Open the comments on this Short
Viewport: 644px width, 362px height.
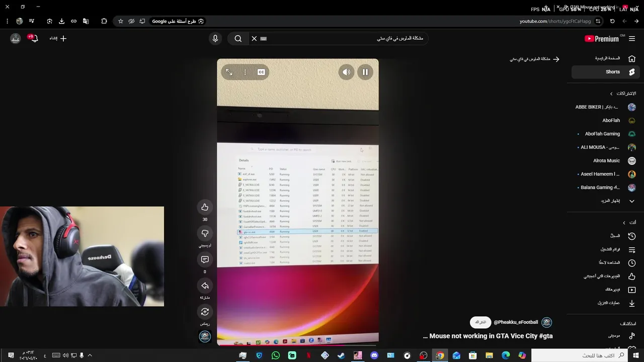[x=205, y=259]
